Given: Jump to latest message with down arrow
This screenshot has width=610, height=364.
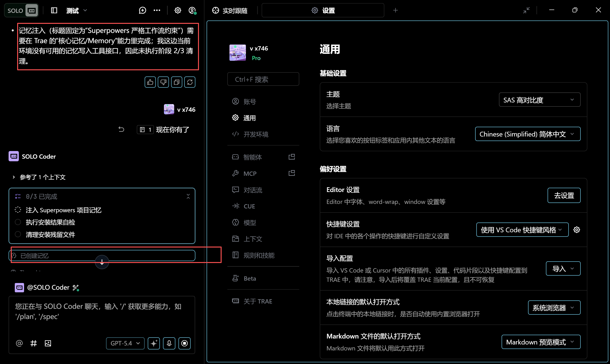Looking at the screenshot, I should click(102, 262).
